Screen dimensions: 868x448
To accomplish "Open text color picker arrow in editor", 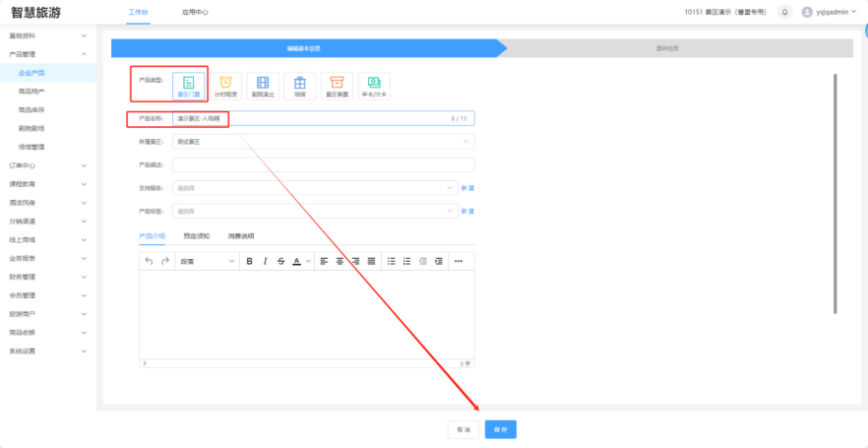I will point(308,261).
